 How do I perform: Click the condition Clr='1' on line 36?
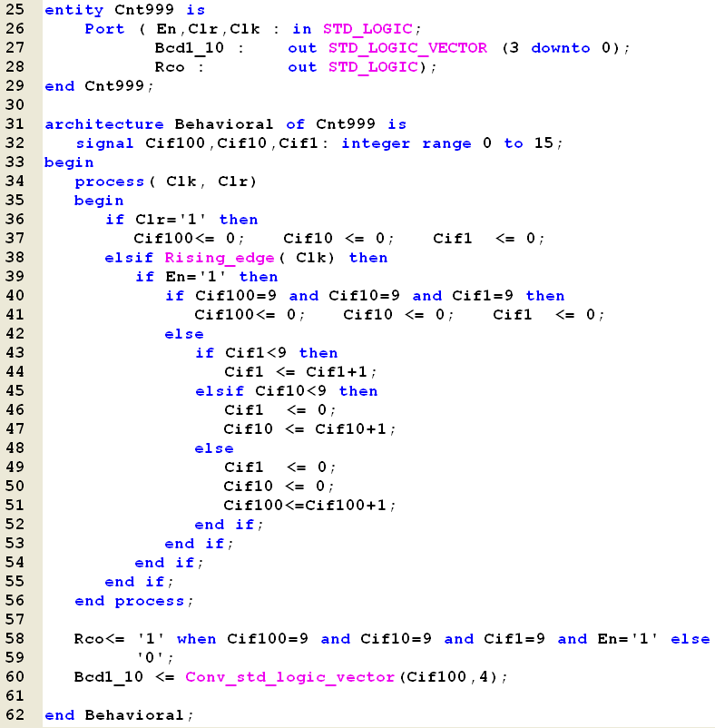[171, 219]
